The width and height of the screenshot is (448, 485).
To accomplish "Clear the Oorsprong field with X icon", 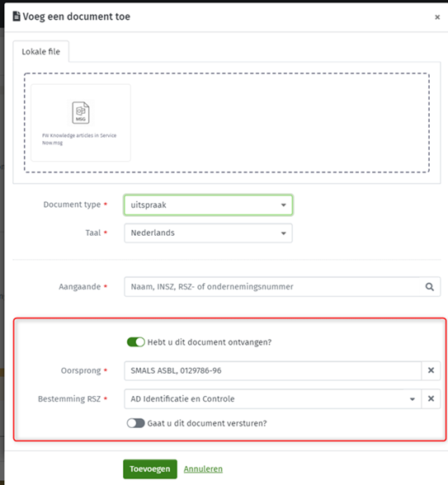I will [431, 370].
